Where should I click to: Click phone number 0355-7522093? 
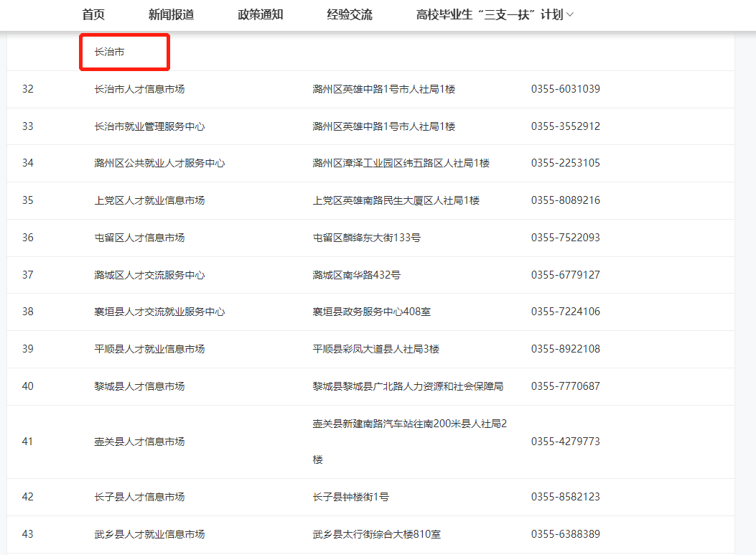(x=566, y=238)
